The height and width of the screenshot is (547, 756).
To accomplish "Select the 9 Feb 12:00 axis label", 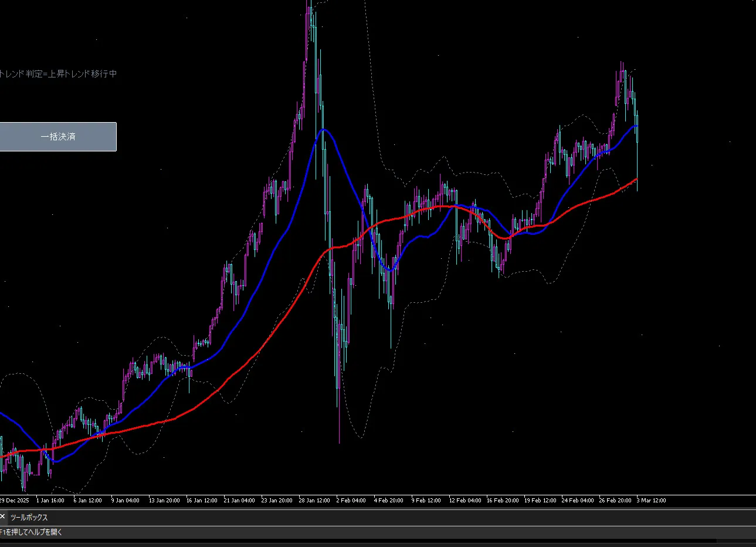I will pos(426,501).
